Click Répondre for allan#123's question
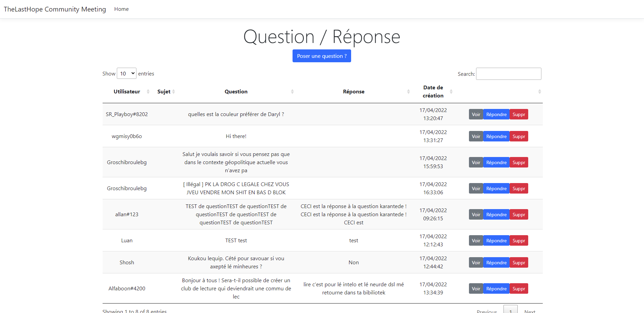The height and width of the screenshot is (313, 644). coord(496,215)
